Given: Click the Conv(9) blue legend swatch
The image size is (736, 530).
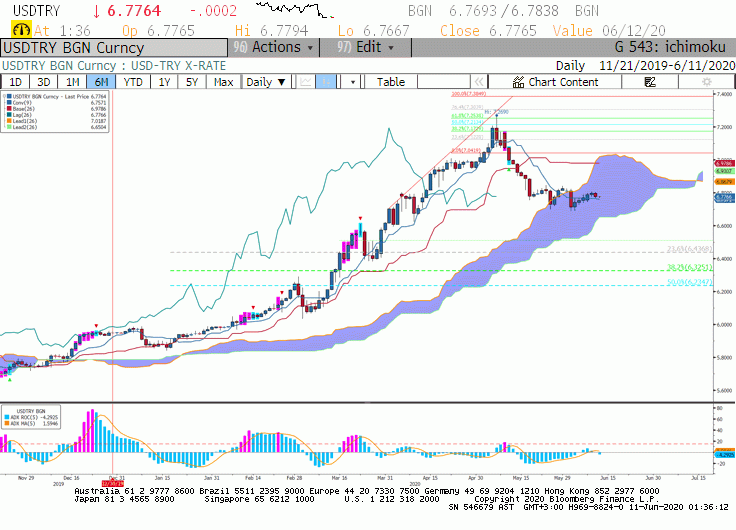Looking at the screenshot, I should click(9, 102).
